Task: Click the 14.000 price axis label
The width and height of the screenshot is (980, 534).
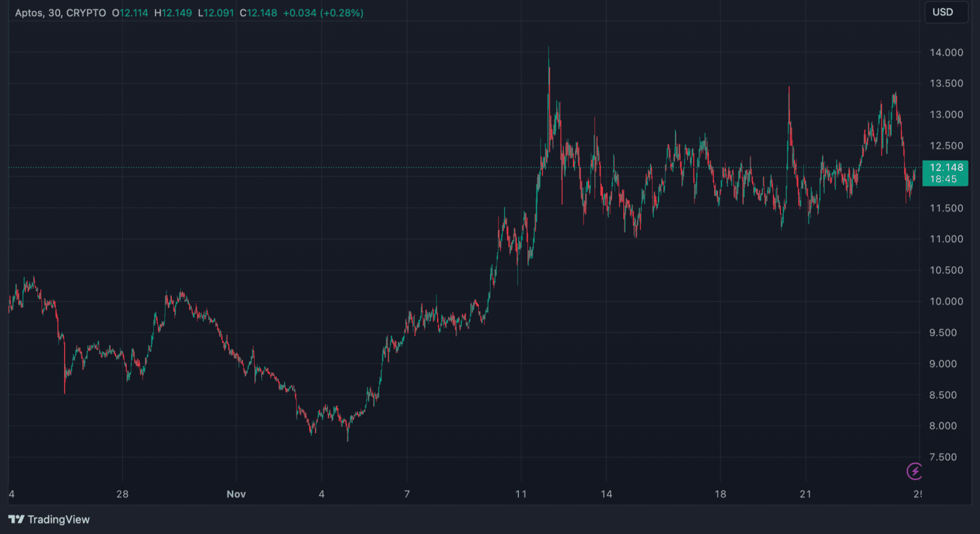Action: [945, 53]
